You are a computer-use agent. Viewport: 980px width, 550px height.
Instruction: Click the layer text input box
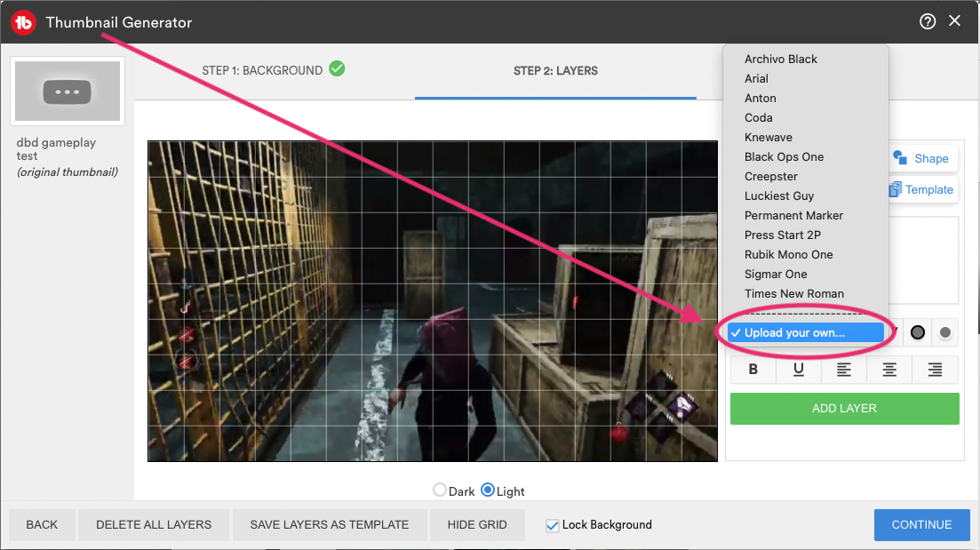[924, 260]
